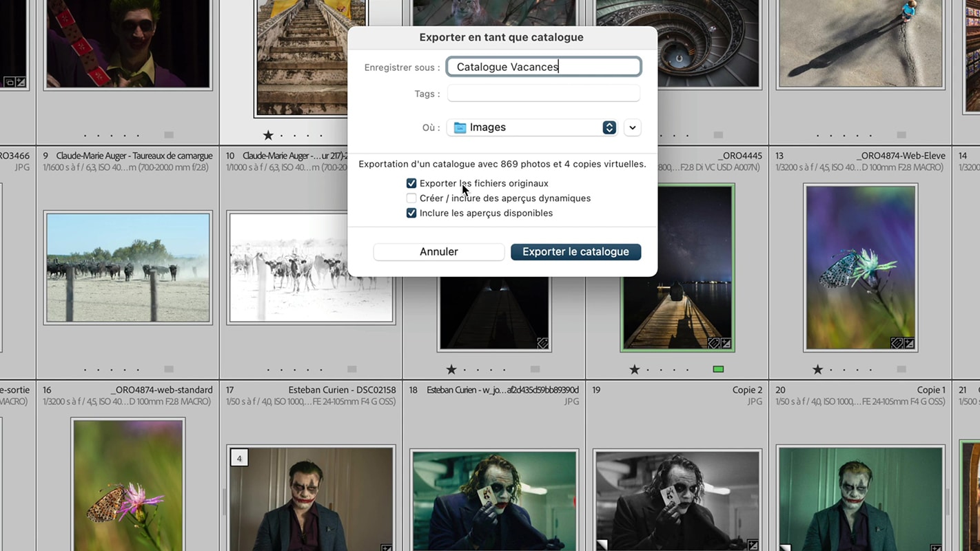Click Annuler to cancel the export
Screen dimensions: 980x551
[x=439, y=252]
